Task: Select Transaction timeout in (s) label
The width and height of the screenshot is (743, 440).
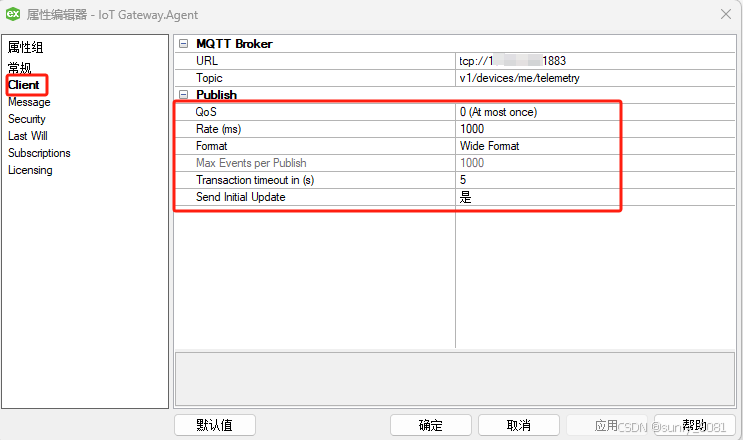Action: pos(255,180)
